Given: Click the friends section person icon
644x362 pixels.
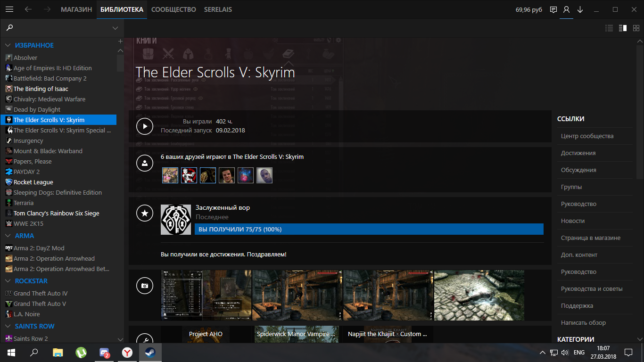Looking at the screenshot, I should [145, 163].
